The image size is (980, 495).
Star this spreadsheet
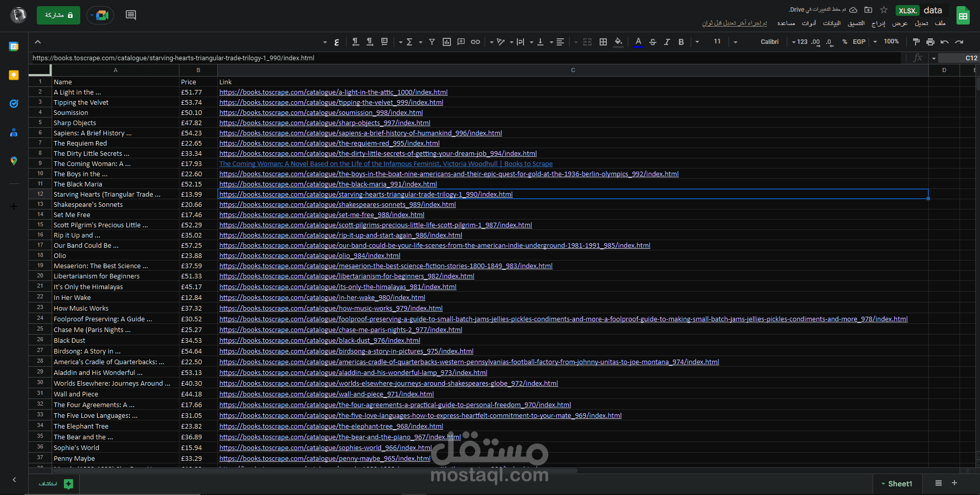click(x=883, y=10)
